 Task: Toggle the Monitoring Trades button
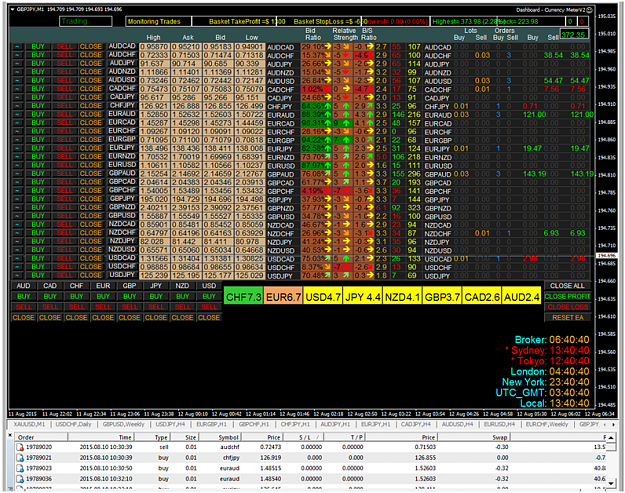(159, 22)
